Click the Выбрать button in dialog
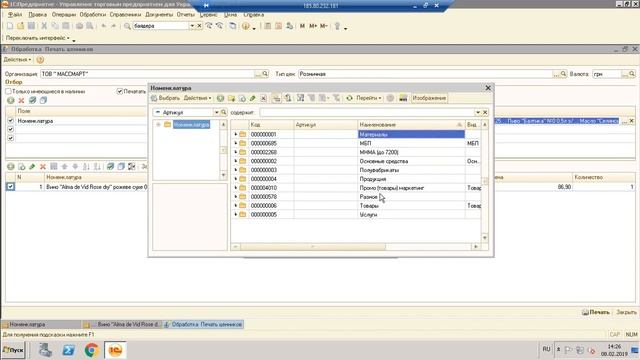This screenshot has height=360, width=640. [x=165, y=98]
